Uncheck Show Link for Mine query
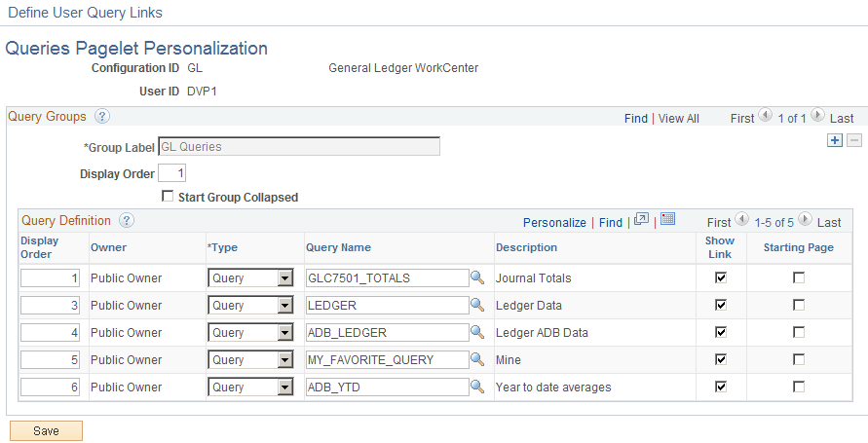868x443 pixels. click(x=721, y=359)
